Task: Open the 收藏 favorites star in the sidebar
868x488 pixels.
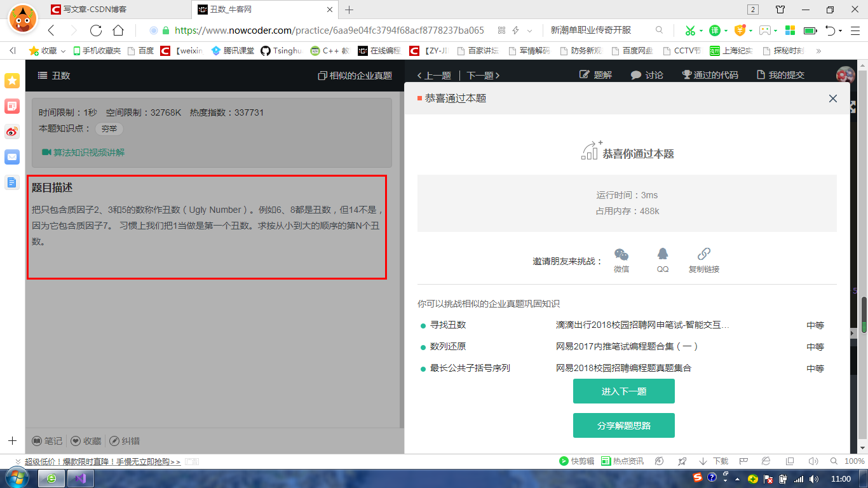Action: [11, 81]
